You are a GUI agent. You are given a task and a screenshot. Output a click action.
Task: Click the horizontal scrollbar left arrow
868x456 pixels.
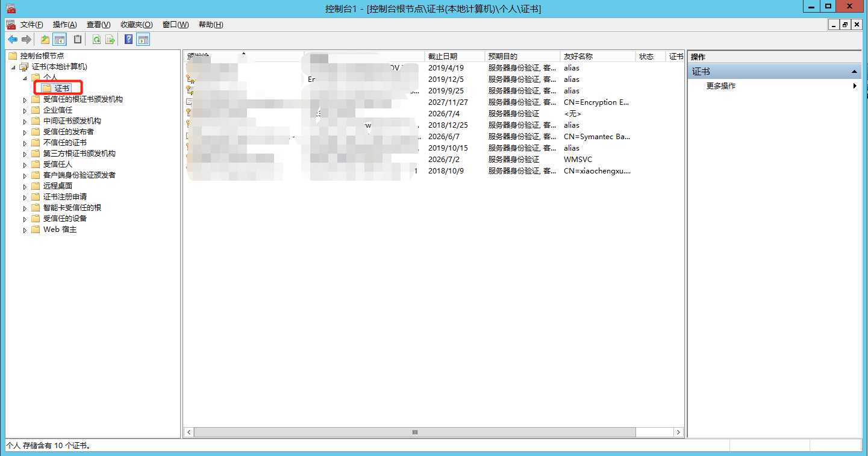point(189,433)
